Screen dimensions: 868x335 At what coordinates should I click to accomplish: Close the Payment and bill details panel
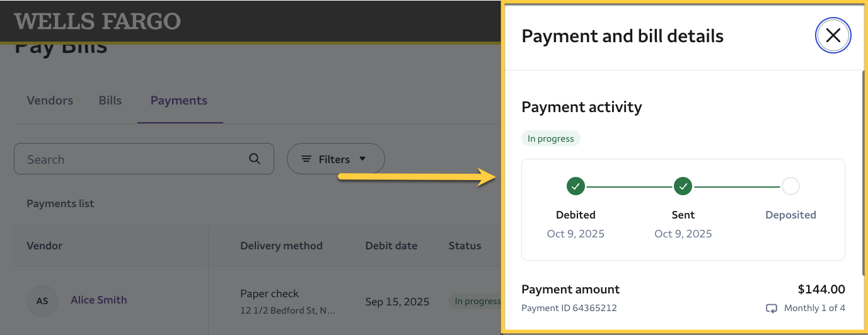tap(833, 36)
